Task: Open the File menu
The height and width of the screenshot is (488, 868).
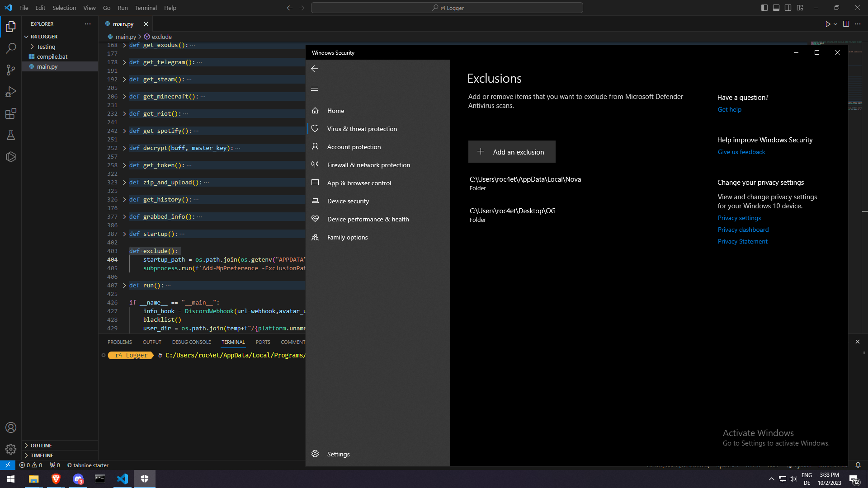Action: pyautogui.click(x=24, y=8)
